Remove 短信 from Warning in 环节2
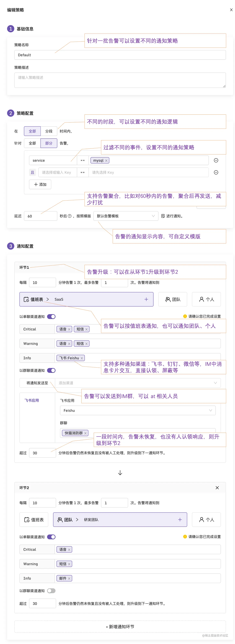 (69, 564)
